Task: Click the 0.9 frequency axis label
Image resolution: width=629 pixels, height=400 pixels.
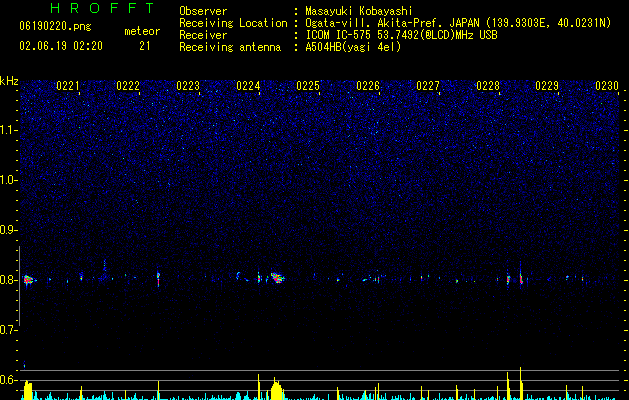Action: point(9,230)
